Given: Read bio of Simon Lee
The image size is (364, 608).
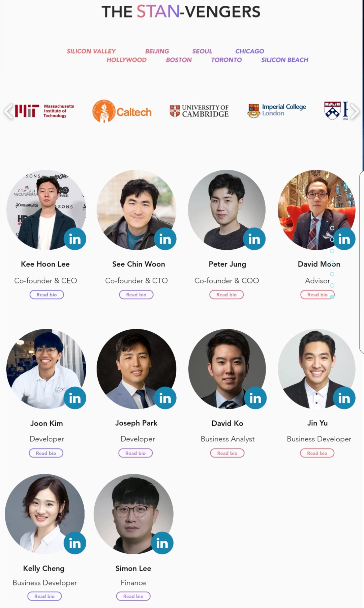Looking at the screenshot, I should pos(133,596).
